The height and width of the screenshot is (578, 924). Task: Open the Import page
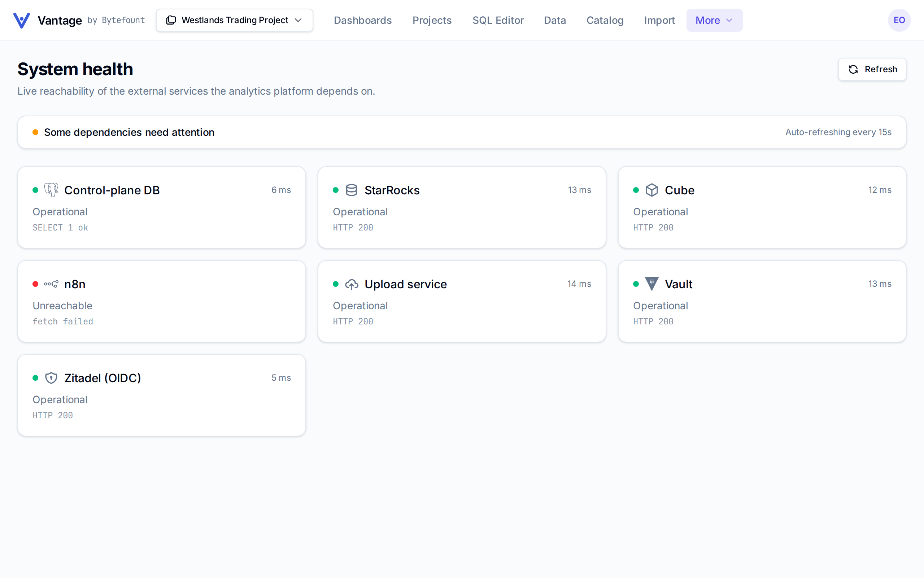tap(659, 20)
